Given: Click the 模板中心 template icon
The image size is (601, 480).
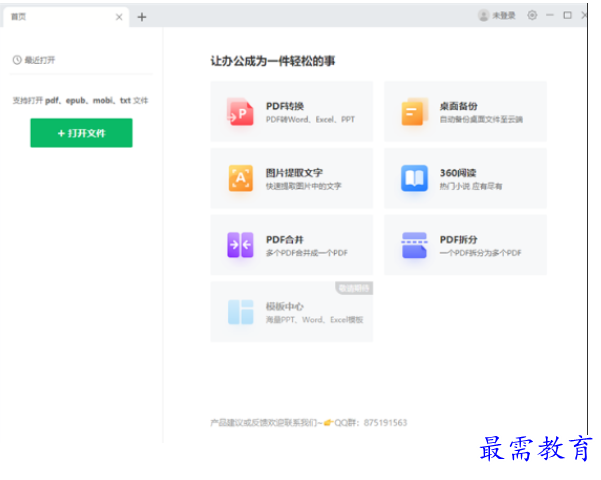Looking at the screenshot, I should click(x=240, y=312).
